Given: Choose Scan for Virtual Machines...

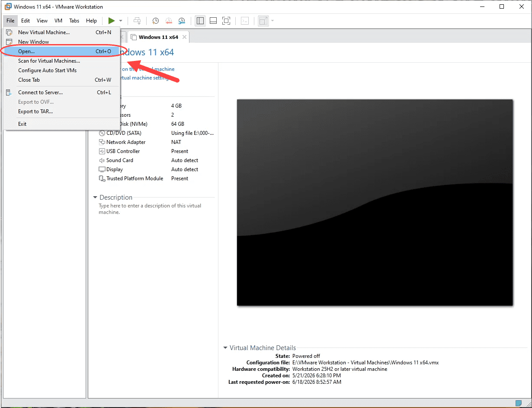Looking at the screenshot, I should coord(62,61).
